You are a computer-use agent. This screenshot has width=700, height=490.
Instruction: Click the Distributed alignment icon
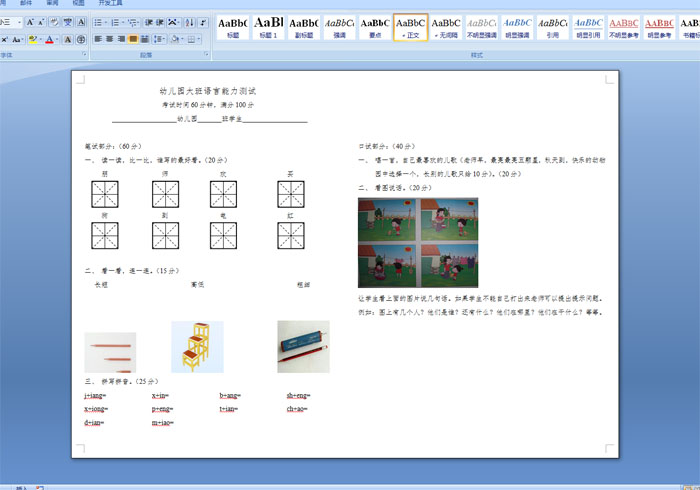click(145, 39)
